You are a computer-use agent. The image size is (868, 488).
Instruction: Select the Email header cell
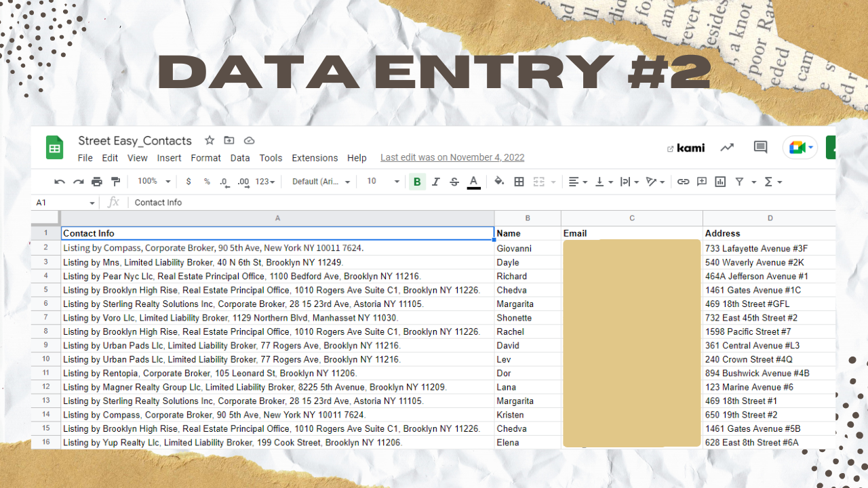pyautogui.click(x=632, y=233)
